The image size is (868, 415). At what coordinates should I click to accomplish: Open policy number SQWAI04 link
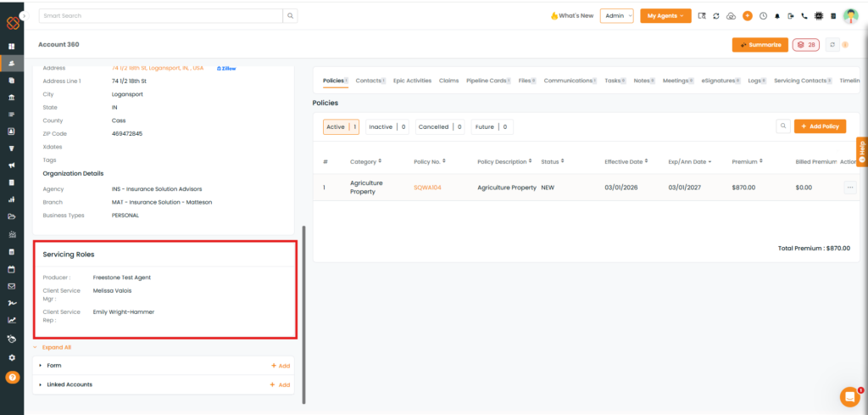pos(427,188)
